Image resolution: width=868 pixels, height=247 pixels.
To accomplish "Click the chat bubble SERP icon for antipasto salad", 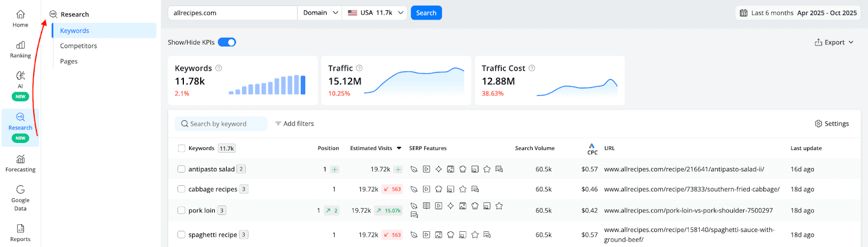I will [499, 169].
